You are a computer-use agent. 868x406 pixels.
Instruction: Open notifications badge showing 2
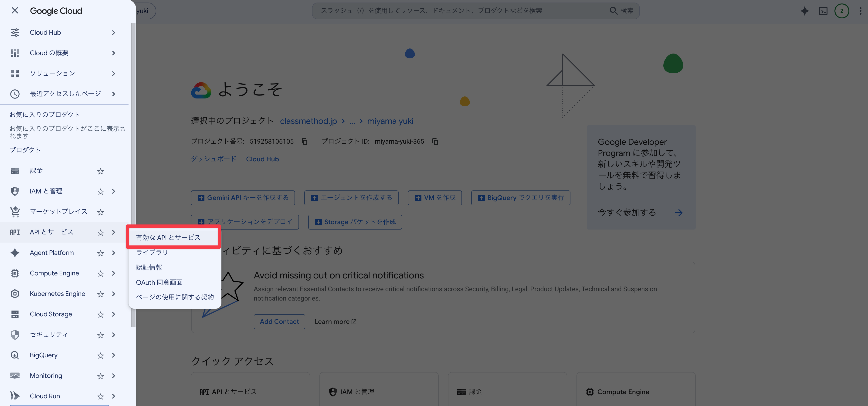click(841, 11)
